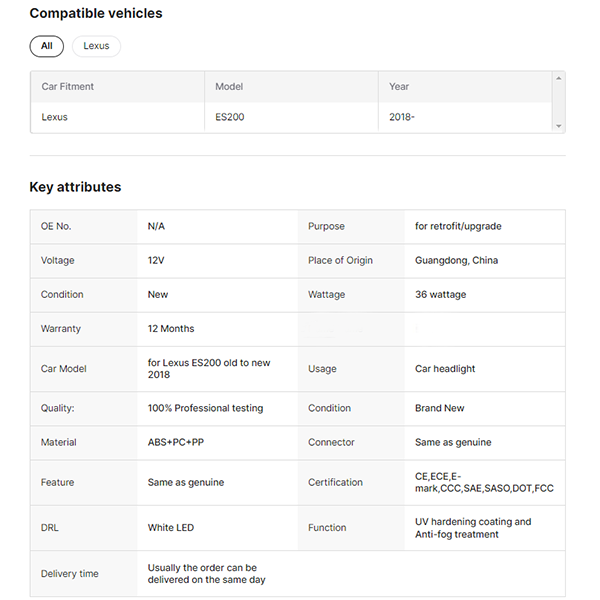600x600 pixels.
Task: Click the delivery time description text
Action: [206, 574]
